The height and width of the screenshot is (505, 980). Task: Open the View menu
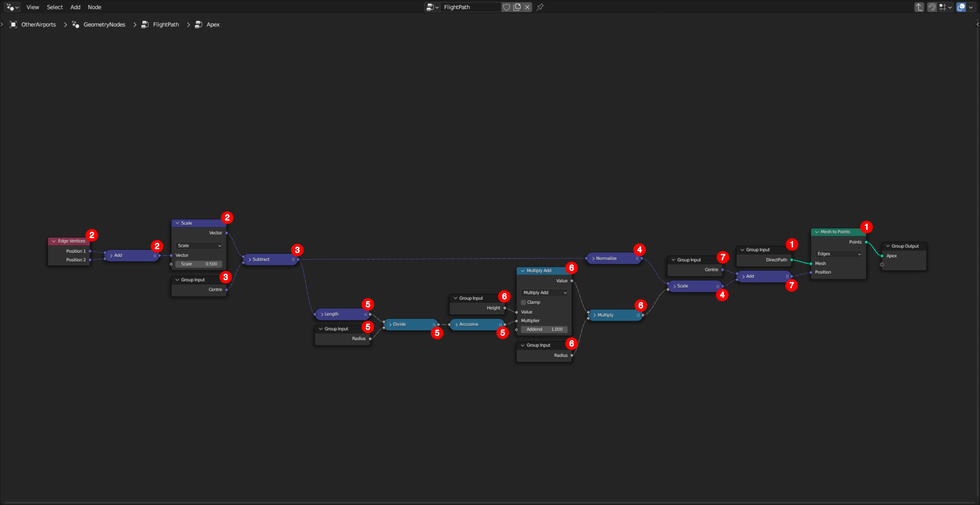click(33, 7)
